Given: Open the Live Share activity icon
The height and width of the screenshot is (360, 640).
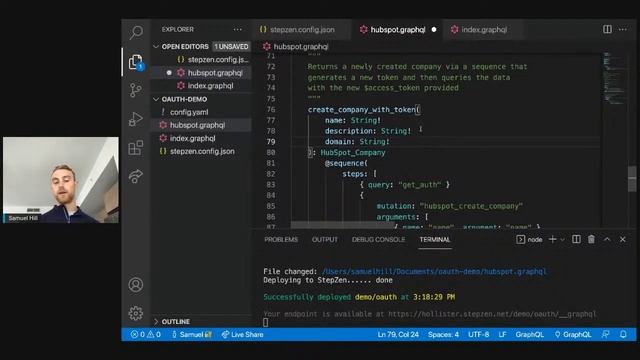Looking at the screenshot, I should [x=136, y=176].
